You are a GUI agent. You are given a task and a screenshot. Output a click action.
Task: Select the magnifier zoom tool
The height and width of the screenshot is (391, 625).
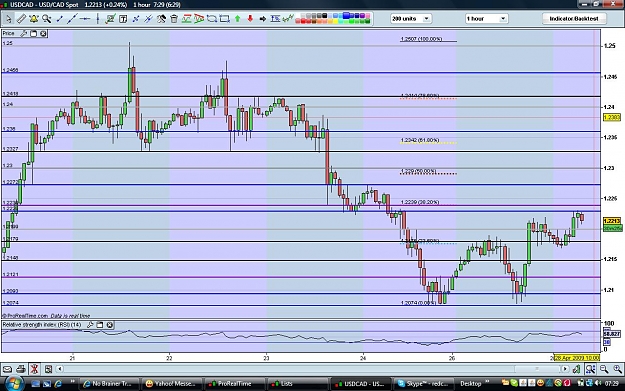(x=47, y=19)
